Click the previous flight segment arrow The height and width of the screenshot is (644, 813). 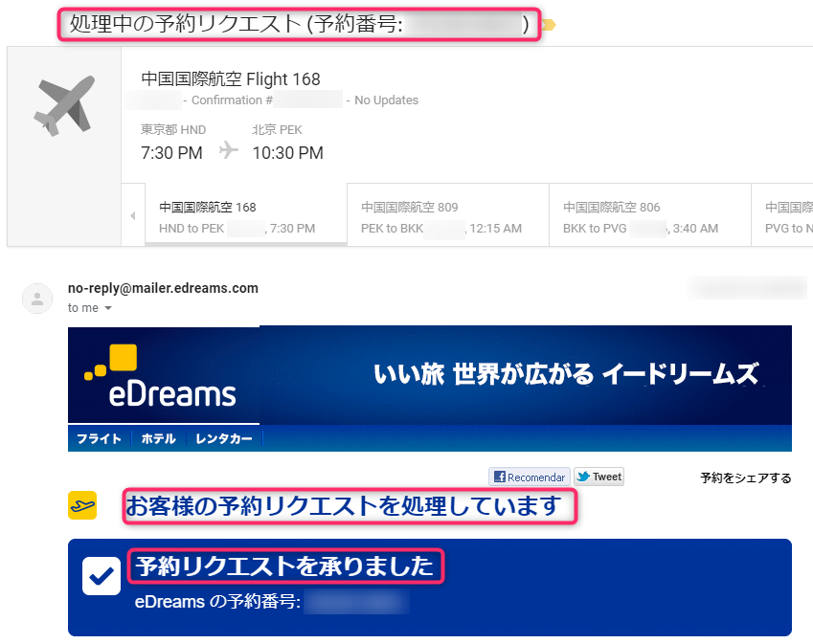(x=133, y=215)
